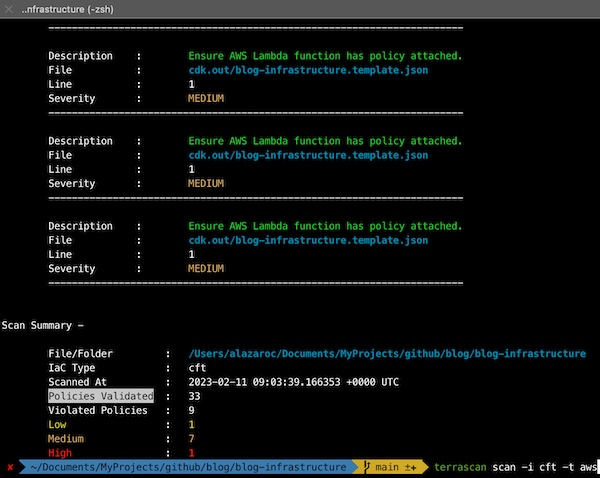
Task: Click the second MEDIUM severity value
Action: tap(206, 183)
